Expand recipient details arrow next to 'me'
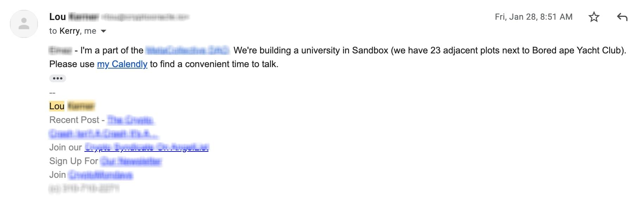This screenshot has width=644, height=201. (103, 31)
